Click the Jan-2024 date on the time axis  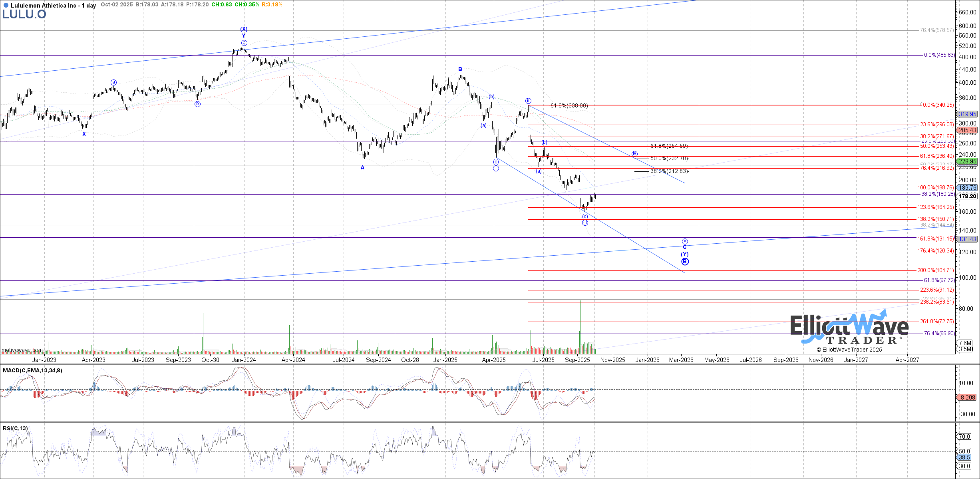(244, 360)
